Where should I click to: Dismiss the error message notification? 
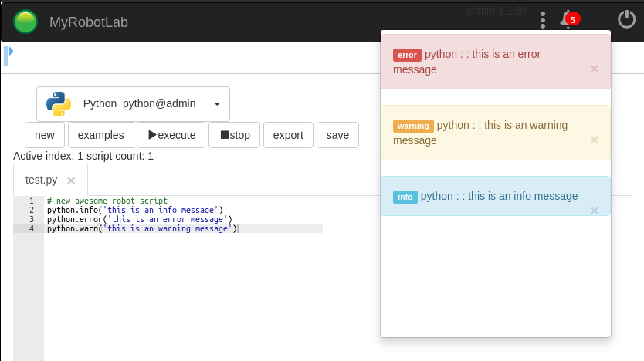(595, 69)
